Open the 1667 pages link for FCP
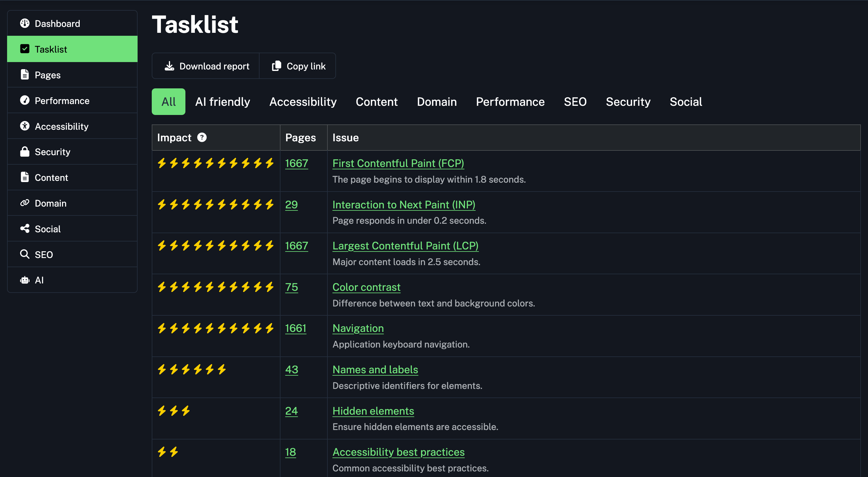The width and height of the screenshot is (868, 477). click(x=296, y=163)
